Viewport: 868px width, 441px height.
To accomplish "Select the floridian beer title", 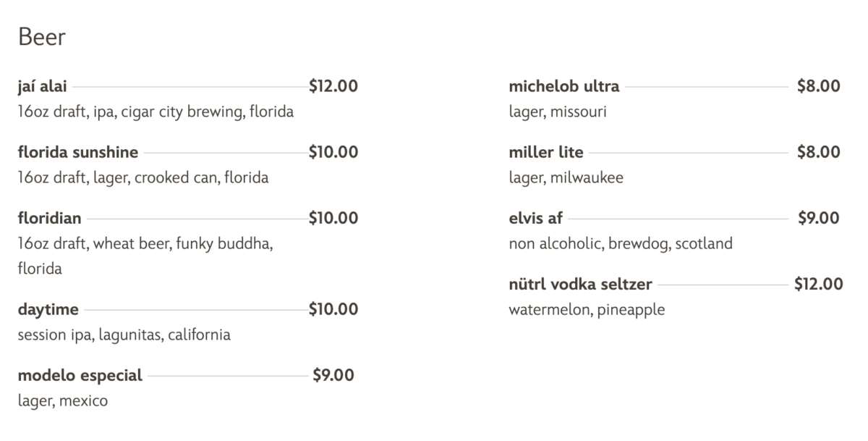I will (49, 219).
